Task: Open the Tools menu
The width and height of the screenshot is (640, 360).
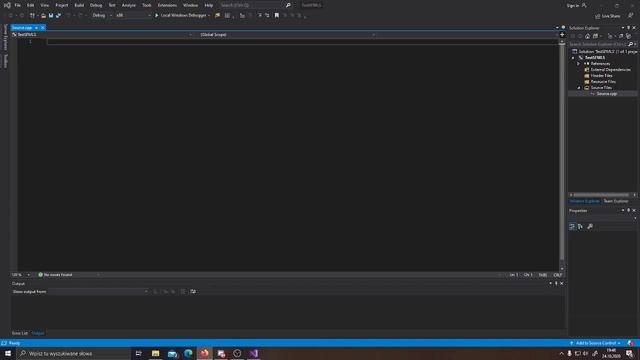Action: tap(147, 5)
